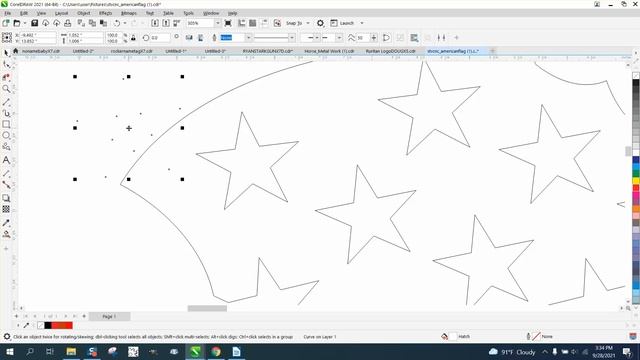640x360 pixels.
Task: Select the Artistic Media tool
Action: 6,113
